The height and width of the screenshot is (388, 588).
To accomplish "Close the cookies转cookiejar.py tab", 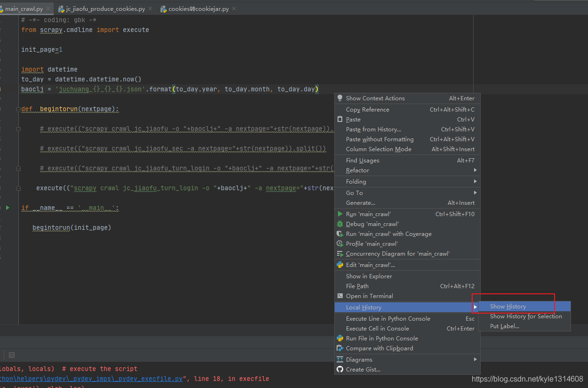I will click(x=234, y=9).
